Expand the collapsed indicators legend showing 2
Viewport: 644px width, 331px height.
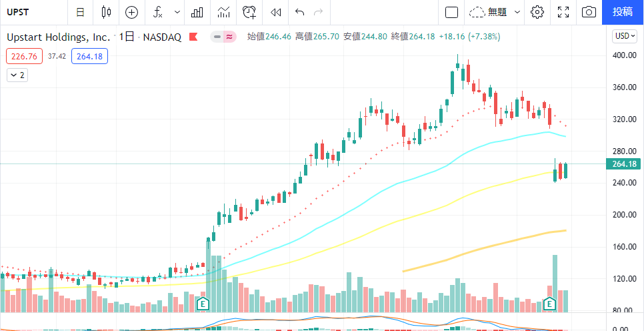[x=17, y=75]
